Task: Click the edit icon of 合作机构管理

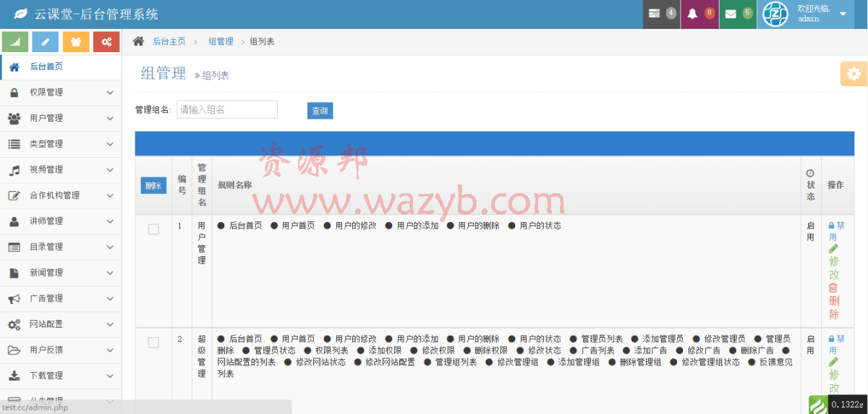Action: [x=14, y=195]
